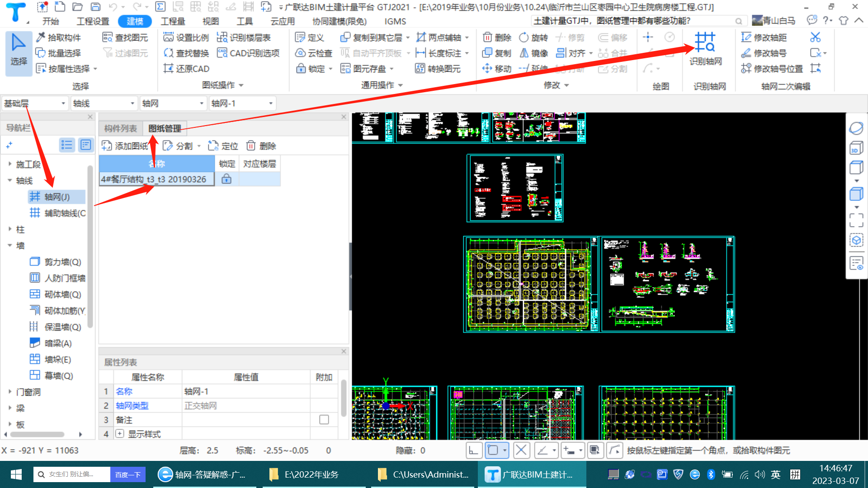Click 添加图纸 add drawing
868x488 pixels.
click(125, 146)
